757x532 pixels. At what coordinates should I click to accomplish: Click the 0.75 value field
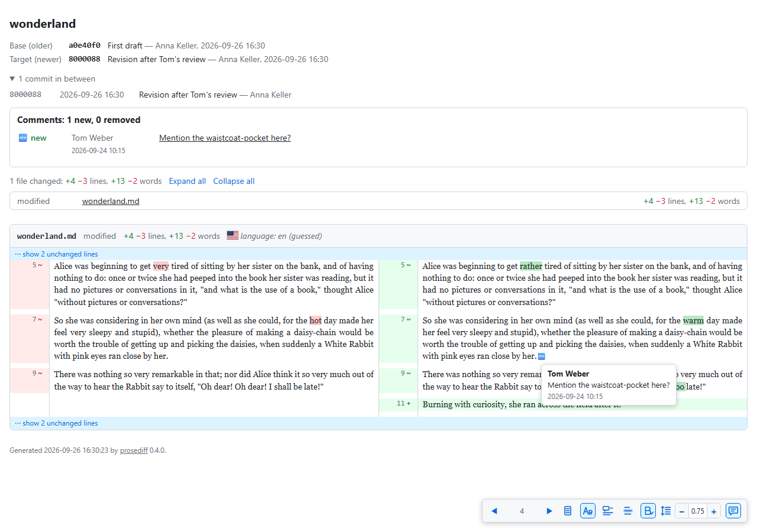tap(698, 511)
